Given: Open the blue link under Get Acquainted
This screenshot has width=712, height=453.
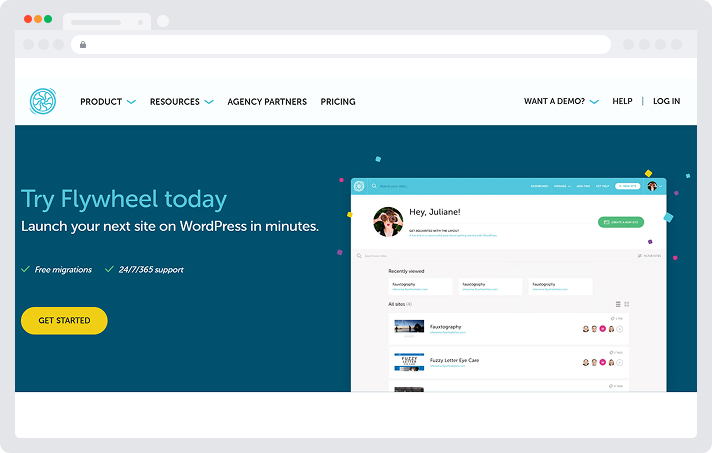Looking at the screenshot, I should [453, 236].
